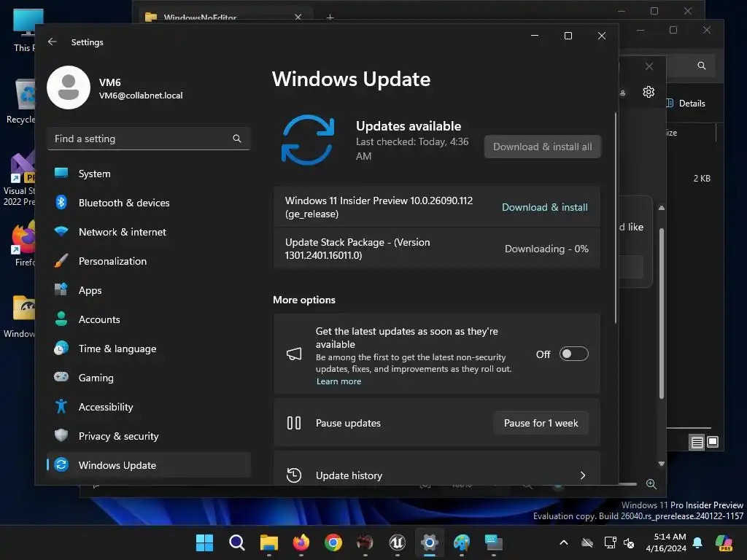Viewport: 747px width, 560px height.
Task: Open Update history chevron
Action: click(x=583, y=475)
